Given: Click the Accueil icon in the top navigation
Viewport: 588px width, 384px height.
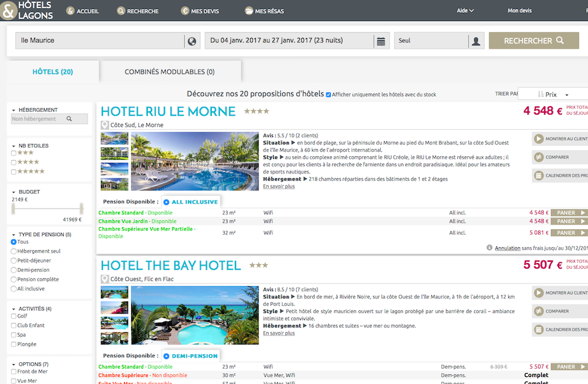Looking at the screenshot, I should coord(70,11).
